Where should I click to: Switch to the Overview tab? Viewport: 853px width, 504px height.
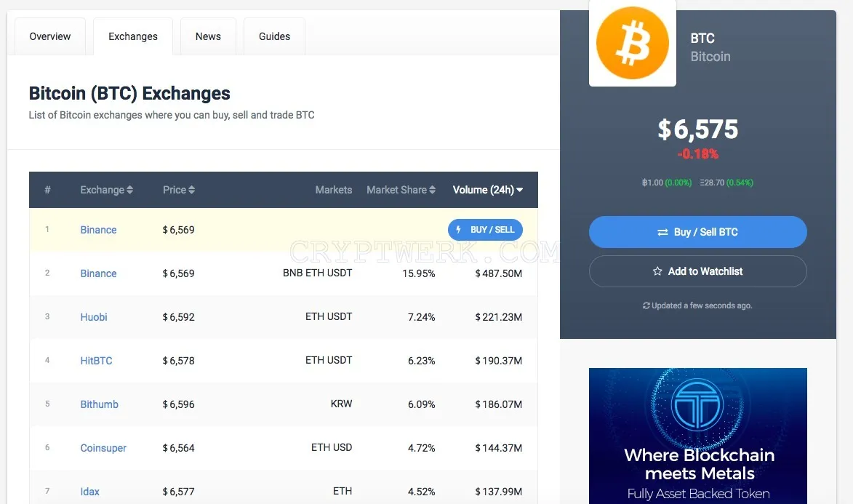[x=50, y=36]
